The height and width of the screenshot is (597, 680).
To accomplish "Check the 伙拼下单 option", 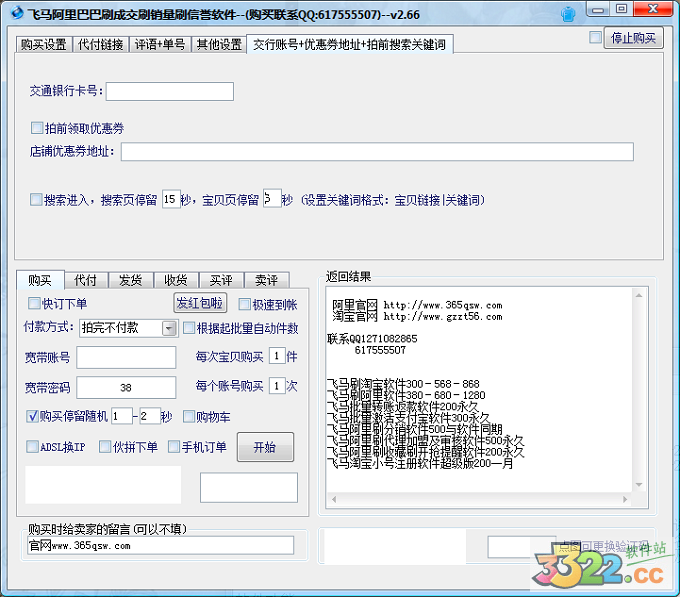I will pos(105,447).
